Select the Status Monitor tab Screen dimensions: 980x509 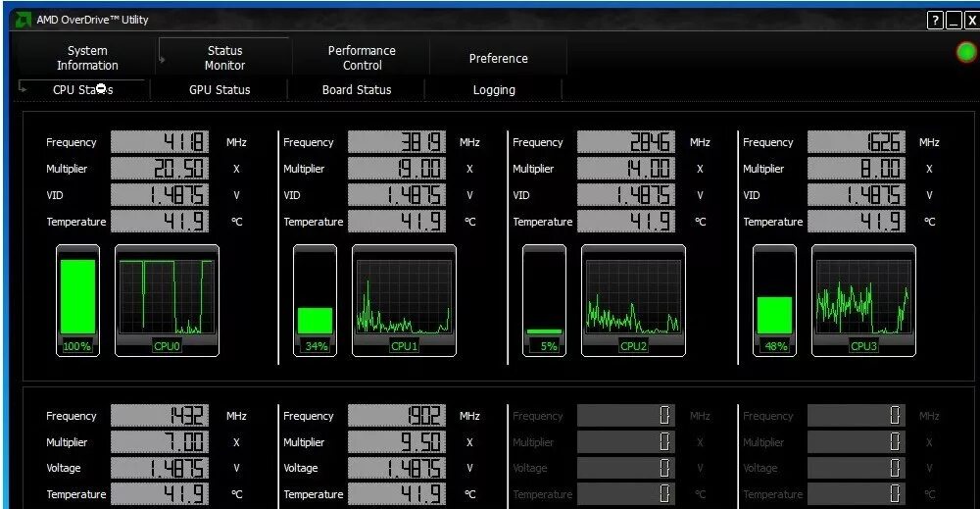[224, 58]
